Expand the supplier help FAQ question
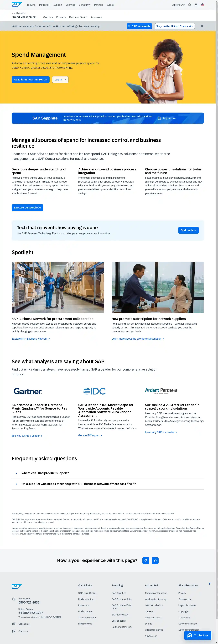The width and height of the screenshot is (218, 644). pyautogui.click(x=16, y=484)
